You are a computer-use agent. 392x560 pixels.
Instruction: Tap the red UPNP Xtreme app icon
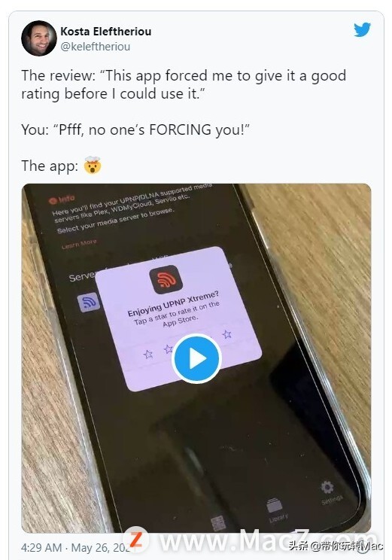(166, 279)
